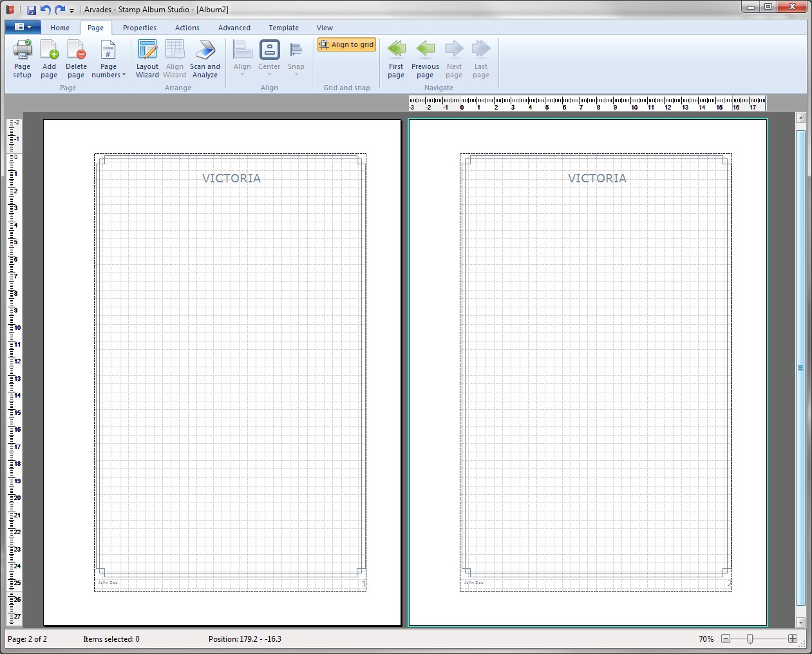Click scrollbar up arrow
812x654 pixels.
pos(801,118)
